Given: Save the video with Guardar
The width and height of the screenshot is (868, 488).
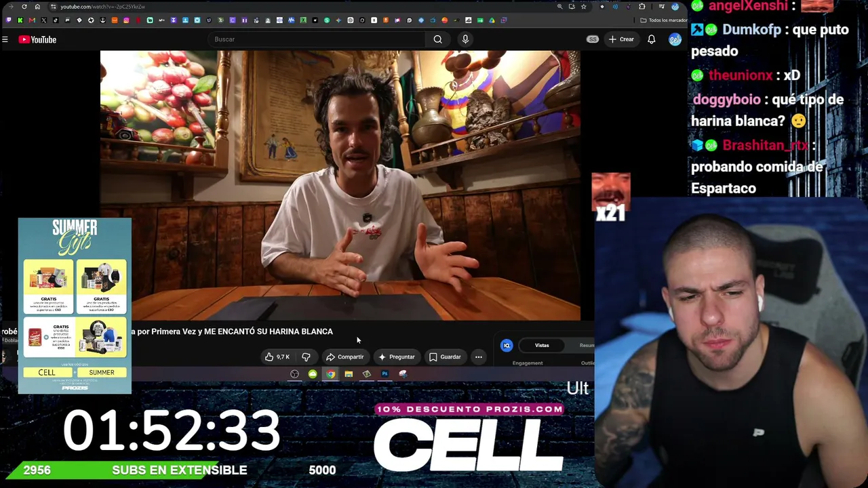Looking at the screenshot, I should 445,357.
